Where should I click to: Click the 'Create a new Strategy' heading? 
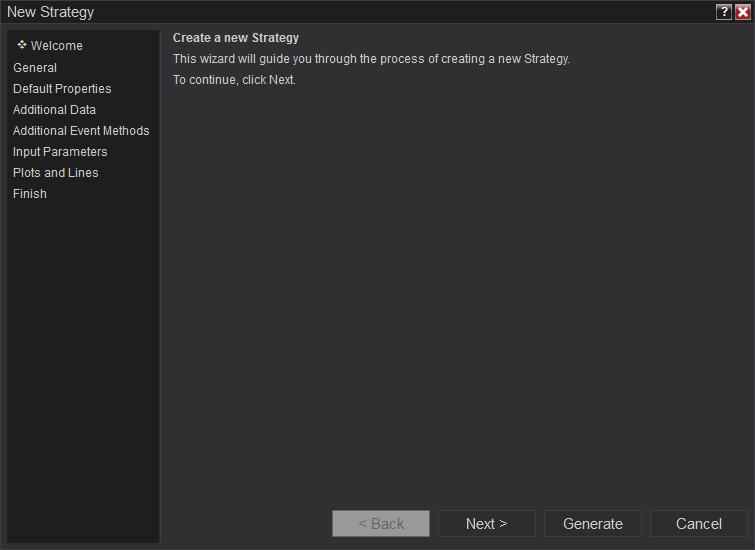point(236,38)
